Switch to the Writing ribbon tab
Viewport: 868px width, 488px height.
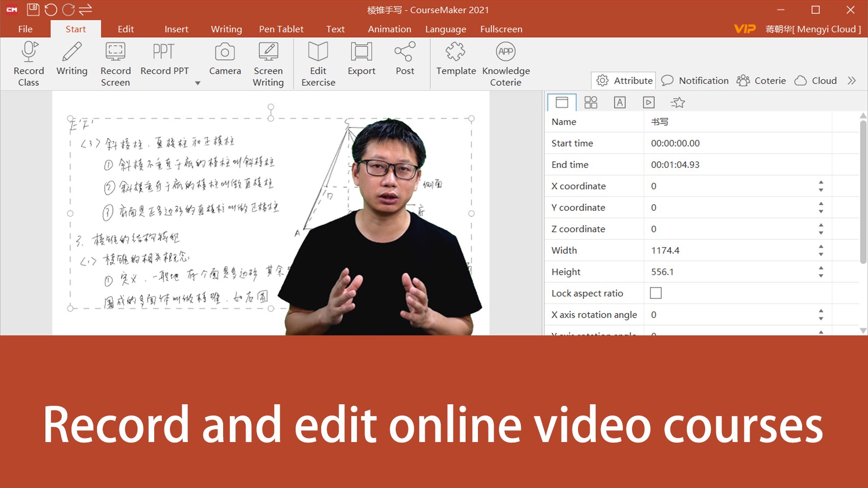point(226,29)
